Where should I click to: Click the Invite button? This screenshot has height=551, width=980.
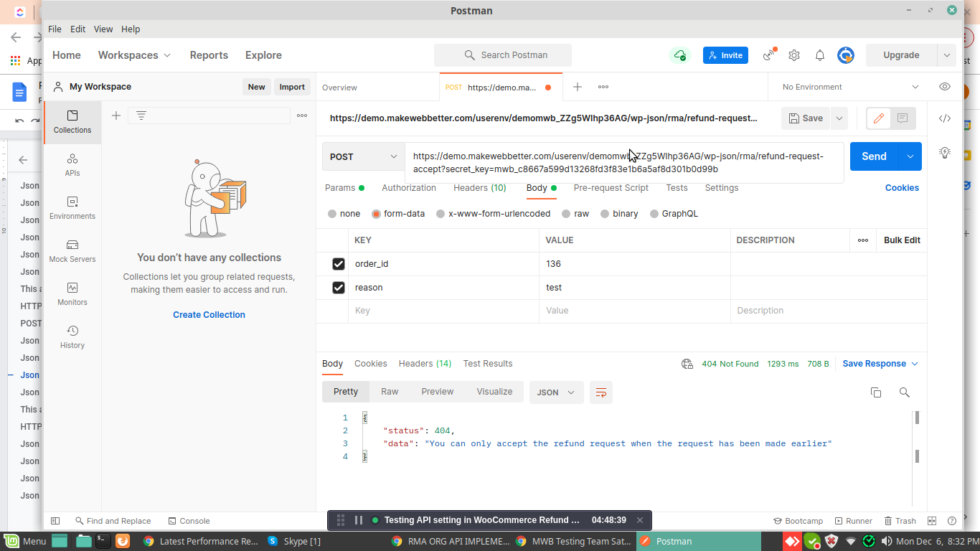[725, 55]
